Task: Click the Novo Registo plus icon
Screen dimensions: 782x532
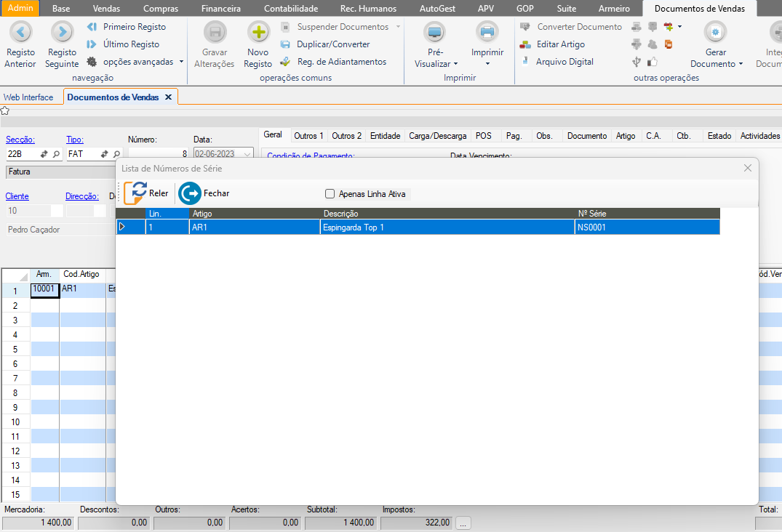Action: [x=258, y=32]
